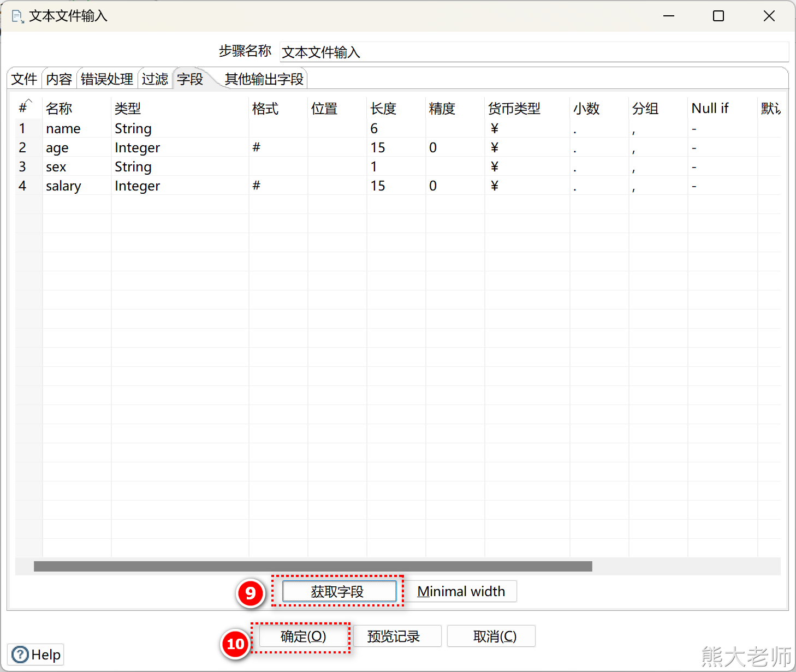Click the Integer type cell for age
The height and width of the screenshot is (672, 796).
[x=180, y=147]
